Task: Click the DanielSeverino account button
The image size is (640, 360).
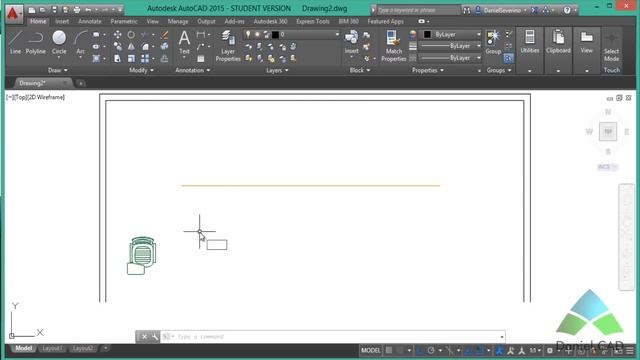Action: pyautogui.click(x=501, y=10)
